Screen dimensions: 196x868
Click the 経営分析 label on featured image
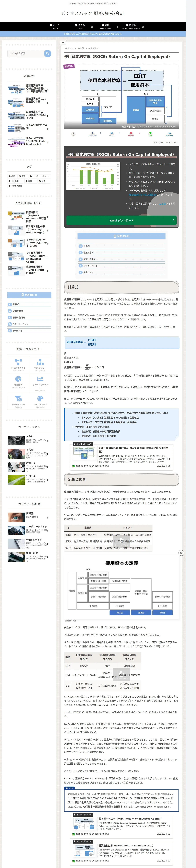[x=69, y=66]
